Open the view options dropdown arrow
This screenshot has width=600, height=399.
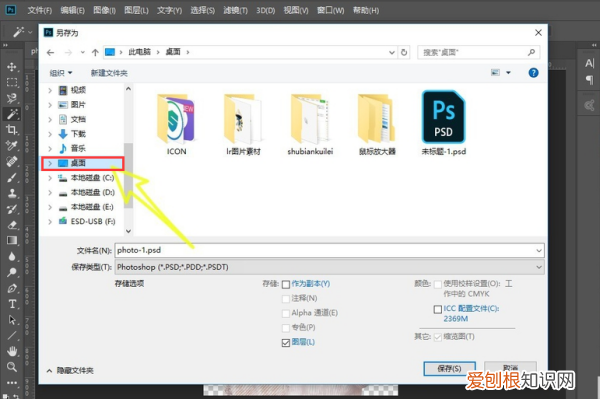[509, 73]
